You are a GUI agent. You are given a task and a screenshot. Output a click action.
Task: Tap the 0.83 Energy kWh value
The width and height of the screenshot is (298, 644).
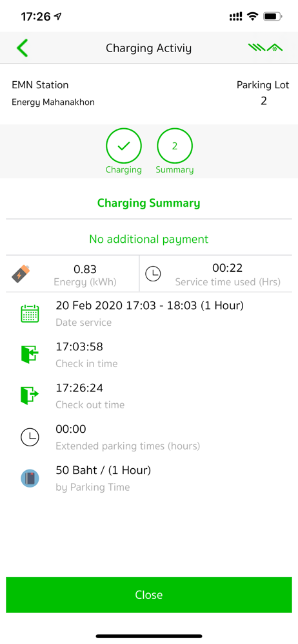(x=84, y=269)
